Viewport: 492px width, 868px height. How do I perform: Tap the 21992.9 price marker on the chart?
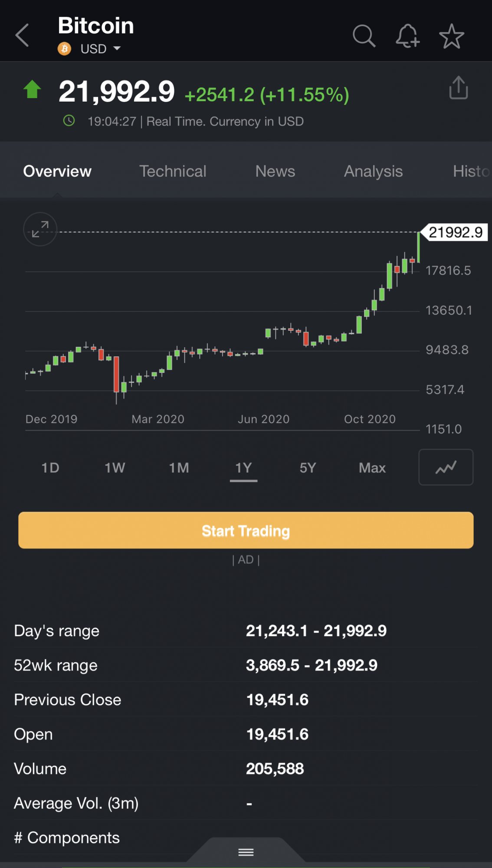pos(456,233)
